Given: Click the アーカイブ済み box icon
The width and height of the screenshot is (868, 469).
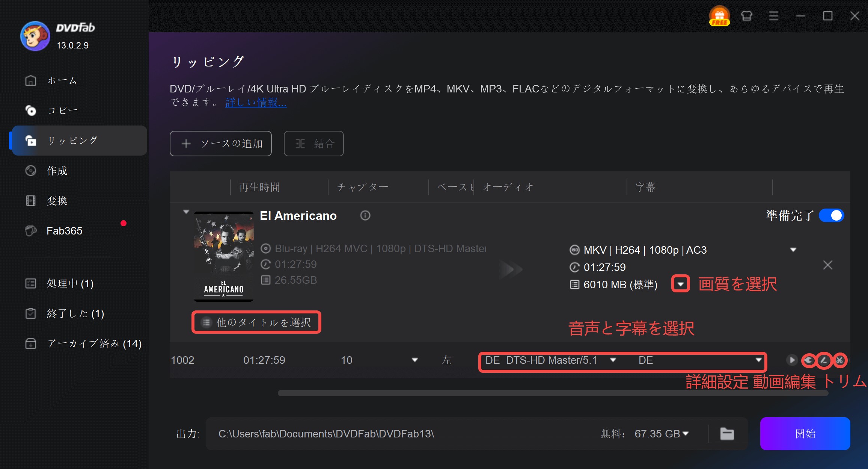Looking at the screenshot, I should tap(30, 343).
